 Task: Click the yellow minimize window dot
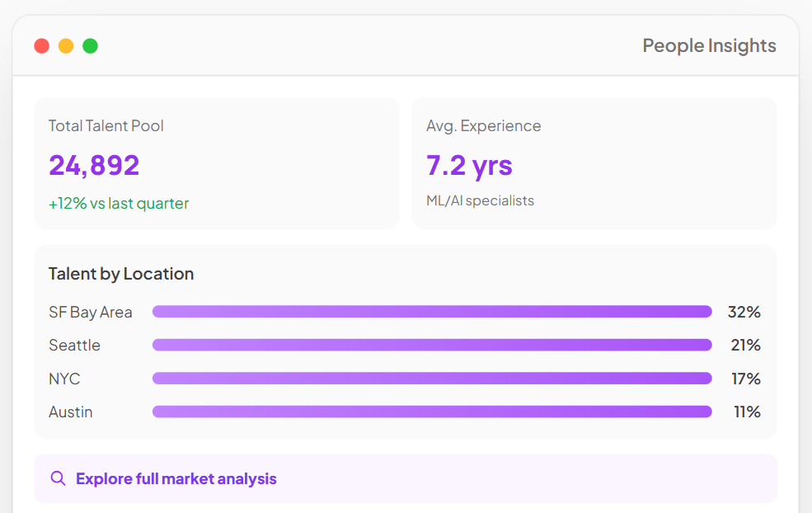click(x=66, y=46)
